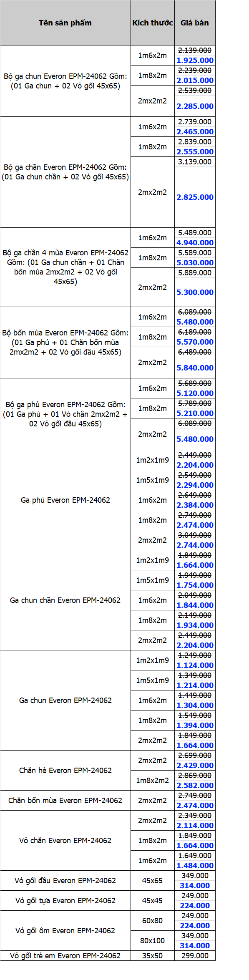The height and width of the screenshot is (980, 249).
Task: Click the blue sale price 4.940.000
Action: (x=195, y=242)
